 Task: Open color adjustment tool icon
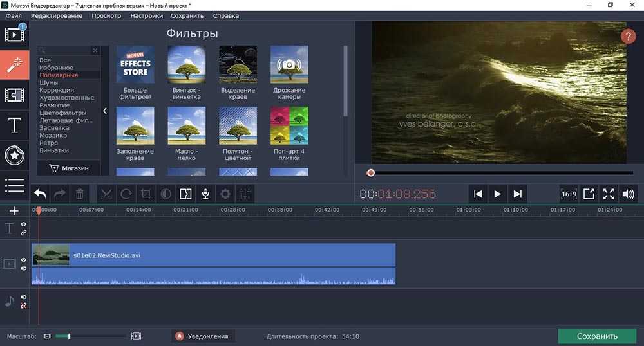tap(166, 194)
